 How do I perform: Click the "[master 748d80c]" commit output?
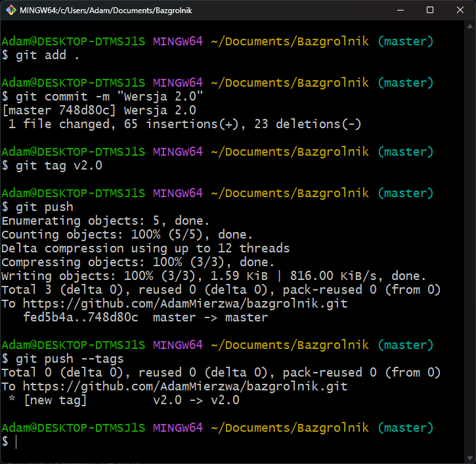tap(55, 110)
